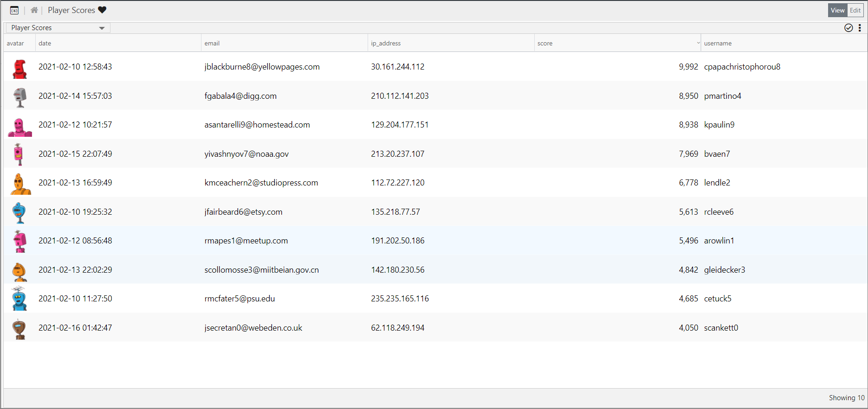Screen dimensions: 868x409
Task: Open the variables panel icon in header
Action: point(14,10)
